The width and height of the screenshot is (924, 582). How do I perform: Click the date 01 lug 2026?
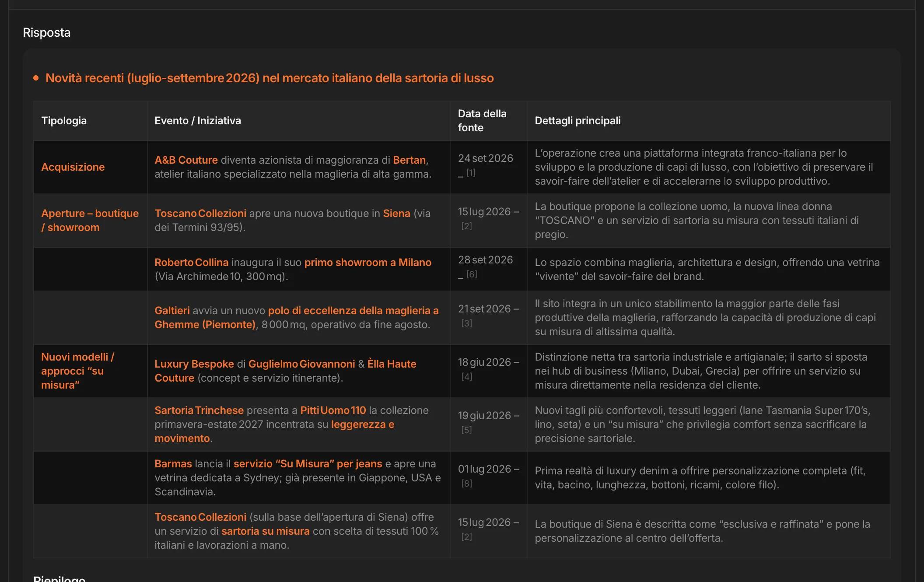point(484,469)
